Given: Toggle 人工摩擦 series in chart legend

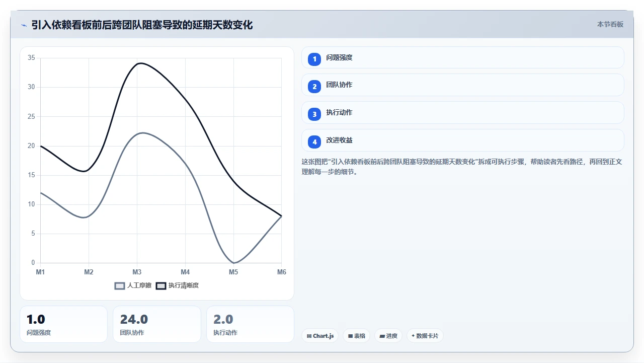Looking at the screenshot, I should (x=133, y=285).
